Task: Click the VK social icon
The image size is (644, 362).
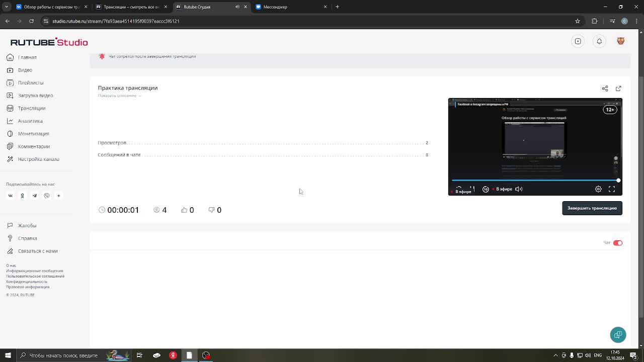Action: tap(10, 196)
